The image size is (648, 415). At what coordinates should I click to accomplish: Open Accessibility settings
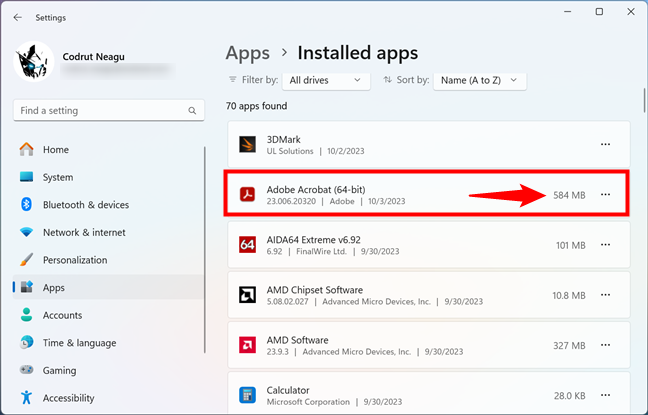(x=109, y=398)
